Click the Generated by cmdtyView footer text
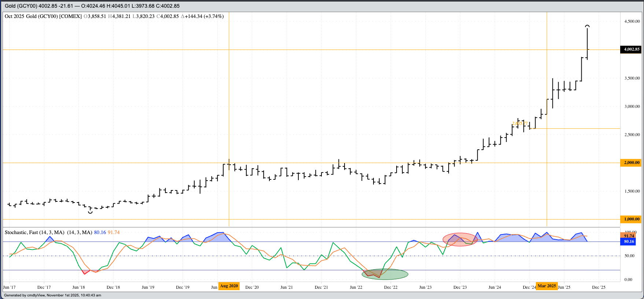Viewport: 644px width, 299px height. click(52, 295)
